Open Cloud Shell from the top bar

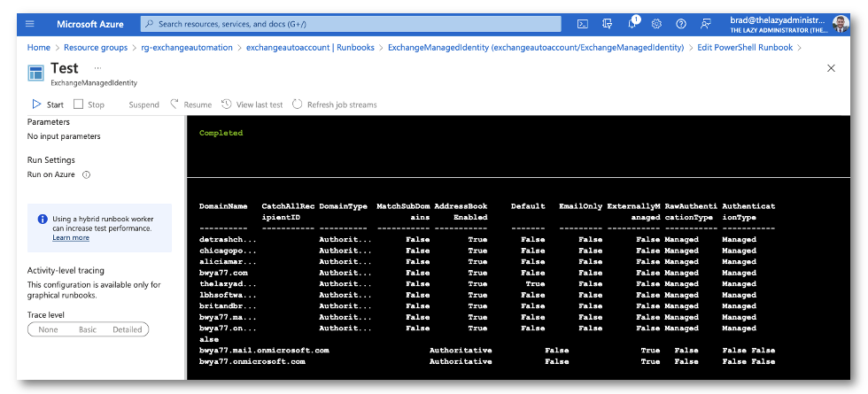583,24
